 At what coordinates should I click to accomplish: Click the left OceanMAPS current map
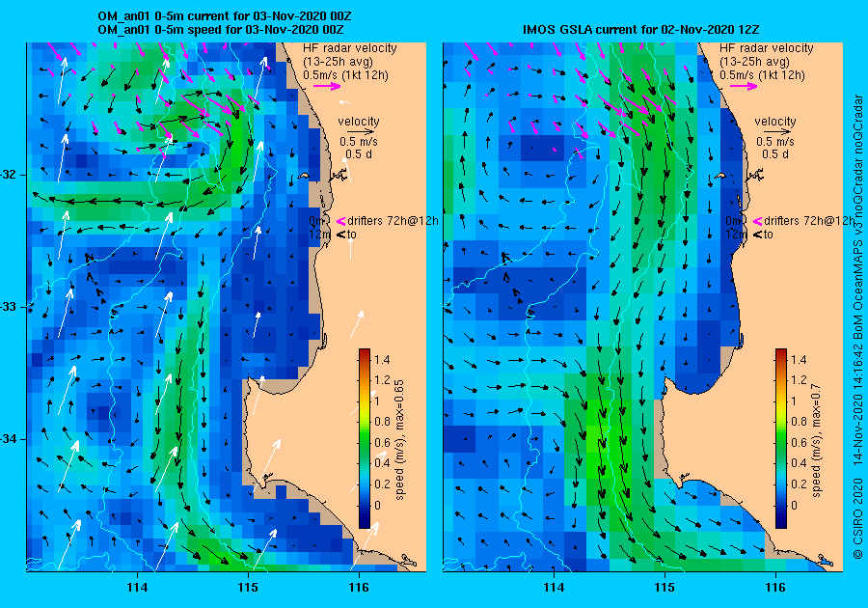click(x=227, y=307)
